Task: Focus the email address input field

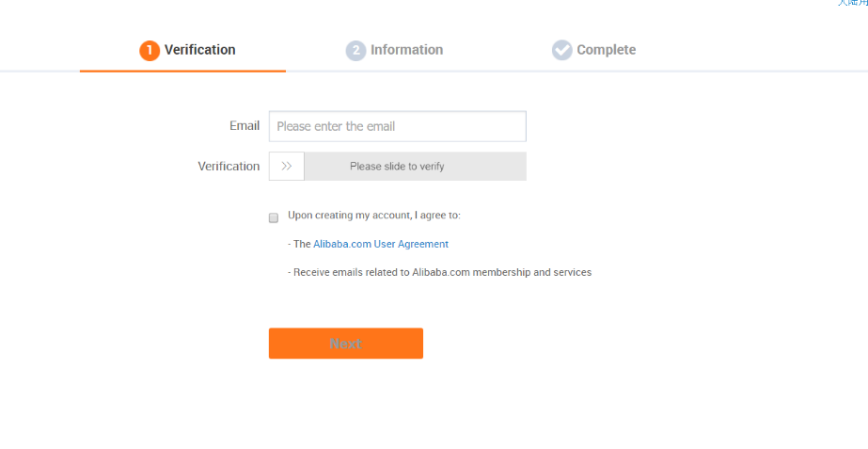Action: (x=398, y=126)
